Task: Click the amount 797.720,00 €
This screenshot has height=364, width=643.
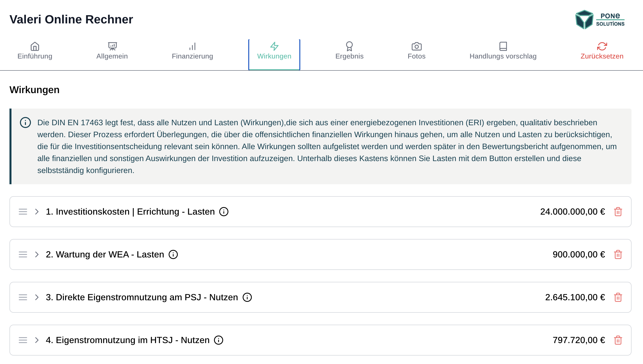Action: tap(579, 340)
